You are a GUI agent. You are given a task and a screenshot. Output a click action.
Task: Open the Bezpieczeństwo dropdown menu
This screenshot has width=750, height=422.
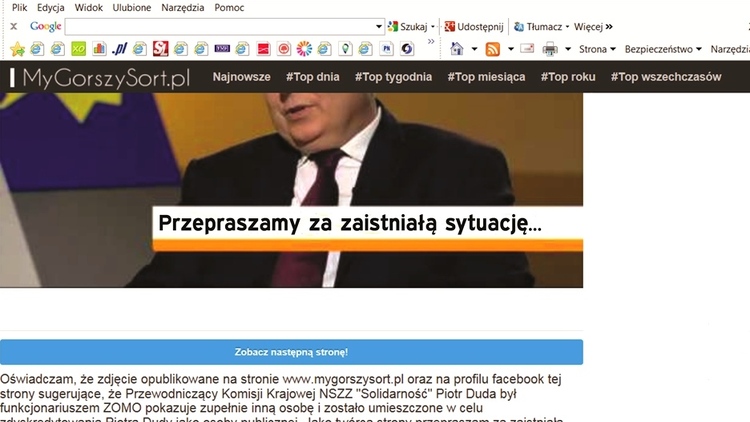(663, 49)
